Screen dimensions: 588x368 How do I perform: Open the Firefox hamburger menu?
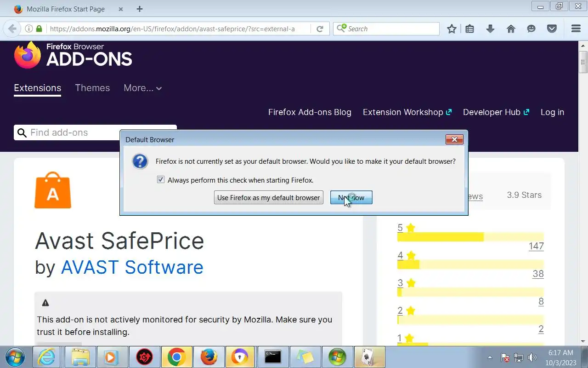point(576,29)
